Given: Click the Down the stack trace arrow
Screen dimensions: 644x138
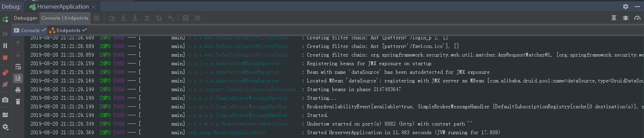Looking at the screenshot, I should pyautogui.click(x=18, y=55).
